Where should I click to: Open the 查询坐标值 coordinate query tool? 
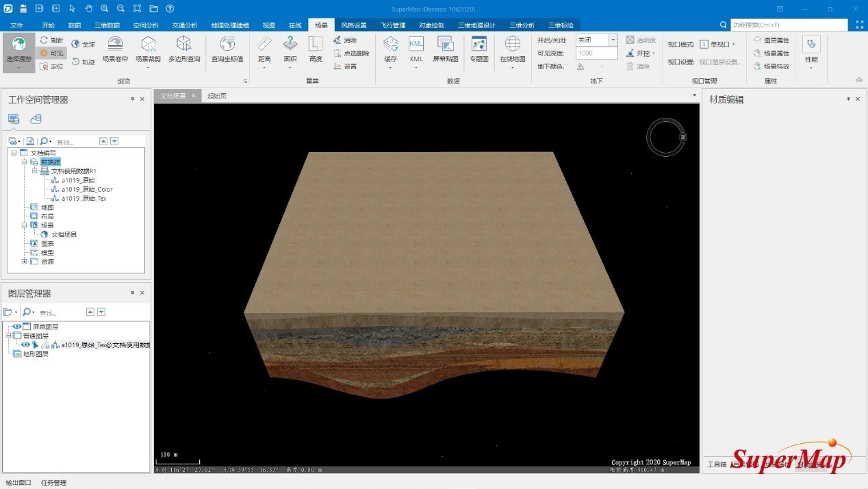tap(227, 49)
